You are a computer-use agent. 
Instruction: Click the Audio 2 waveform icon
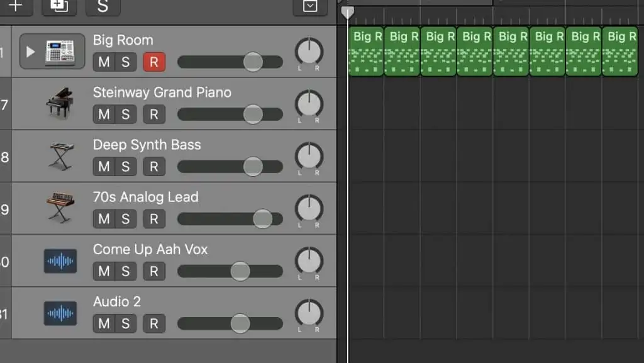point(60,313)
